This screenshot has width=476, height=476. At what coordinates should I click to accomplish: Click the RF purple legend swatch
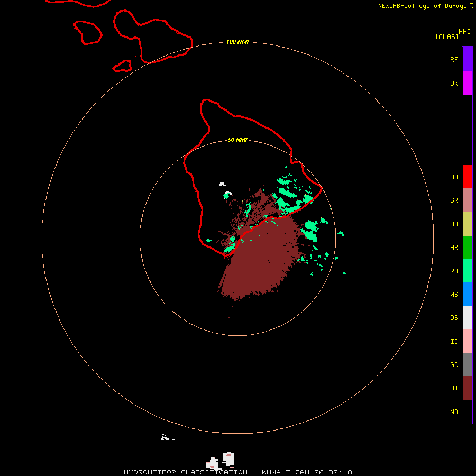click(467, 59)
